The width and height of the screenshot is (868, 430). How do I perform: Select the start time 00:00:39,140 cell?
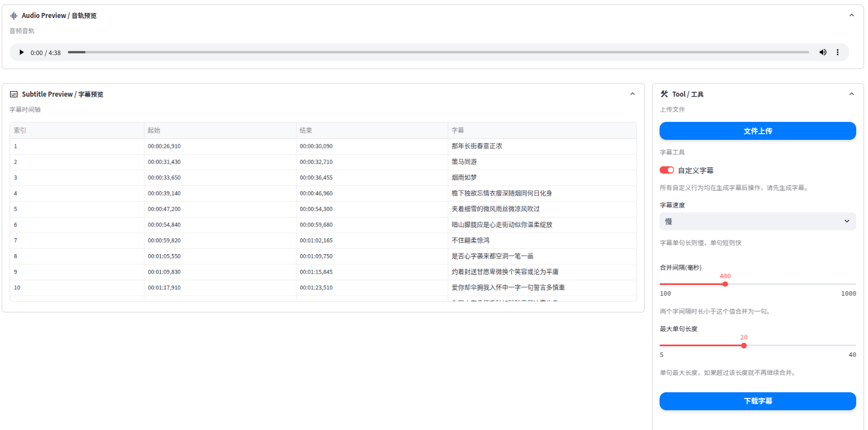(164, 193)
